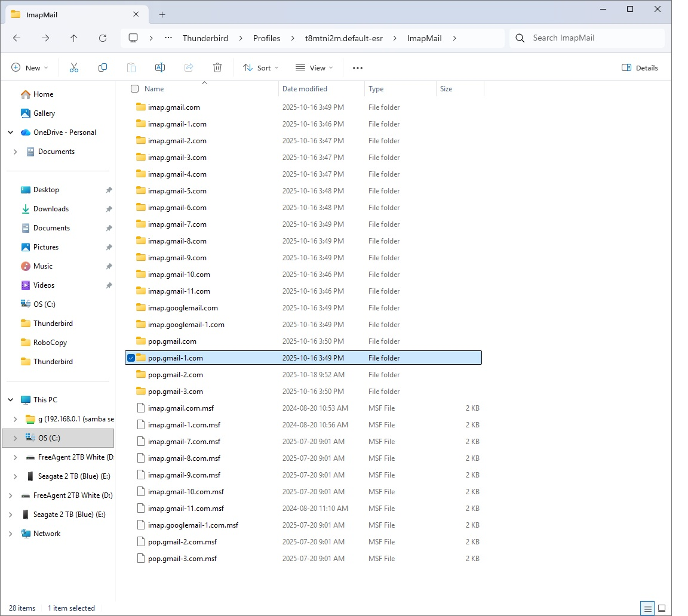The image size is (688, 616).
Task: Click the Cut scissors icon in toolbar
Action: coord(74,67)
